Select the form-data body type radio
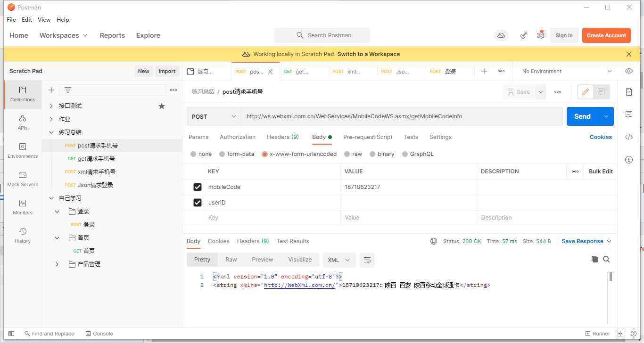The width and height of the screenshot is (644, 343). click(222, 154)
